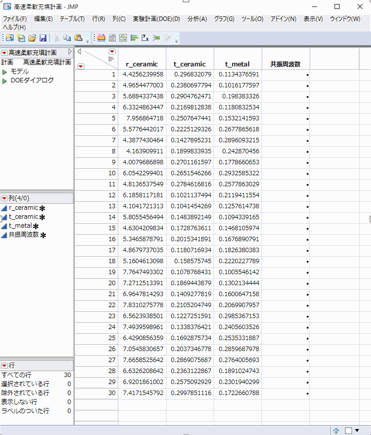Click the Paste clipboard icon
This screenshot has width=371, height=435.
click(x=78, y=38)
